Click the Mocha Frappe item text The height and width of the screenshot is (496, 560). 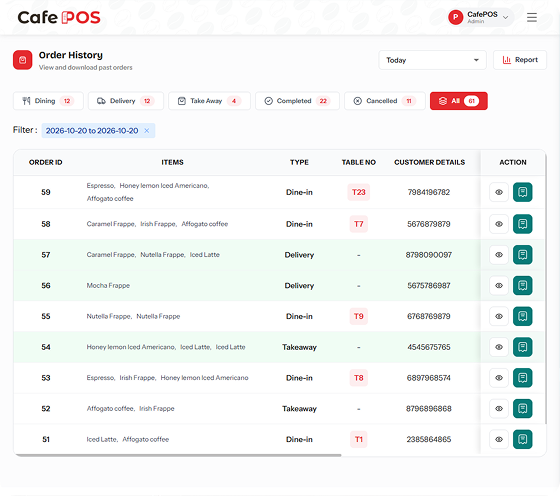[x=108, y=285]
